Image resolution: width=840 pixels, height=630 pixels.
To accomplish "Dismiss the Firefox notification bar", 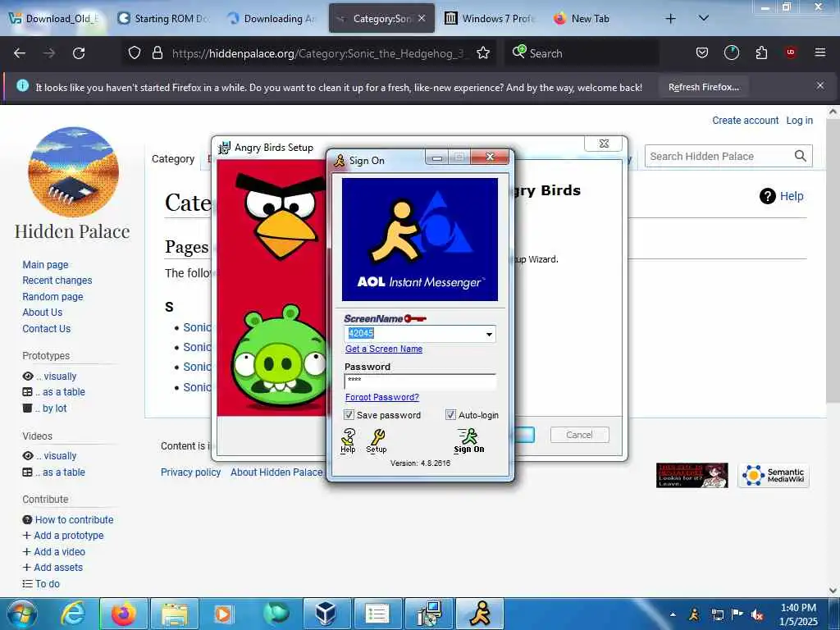I will coord(819,85).
